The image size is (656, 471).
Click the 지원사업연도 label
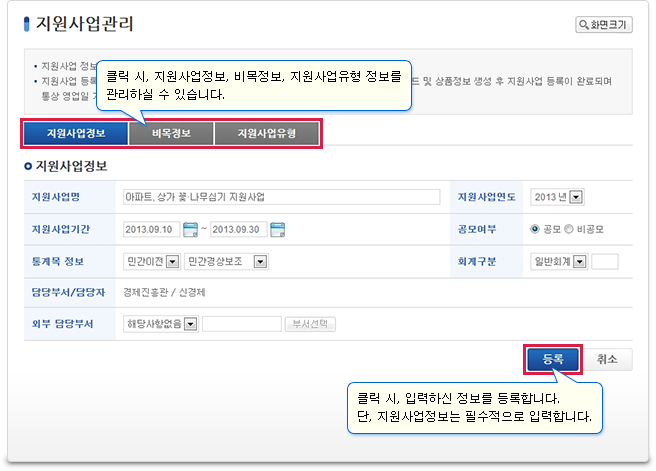pos(487,197)
